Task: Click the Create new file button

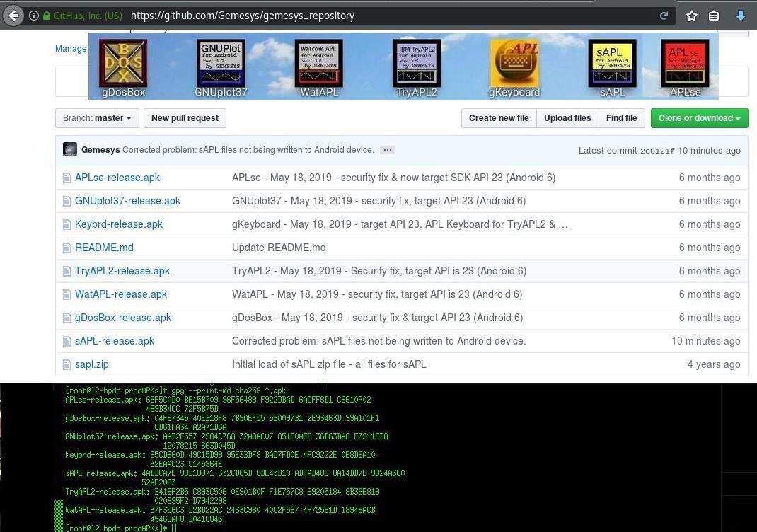Action: (499, 118)
